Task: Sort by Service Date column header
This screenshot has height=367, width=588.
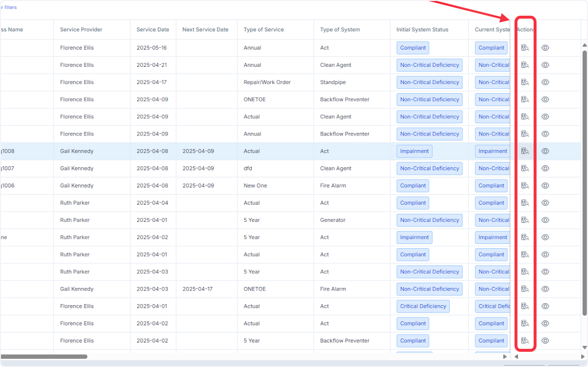Action: [153, 29]
